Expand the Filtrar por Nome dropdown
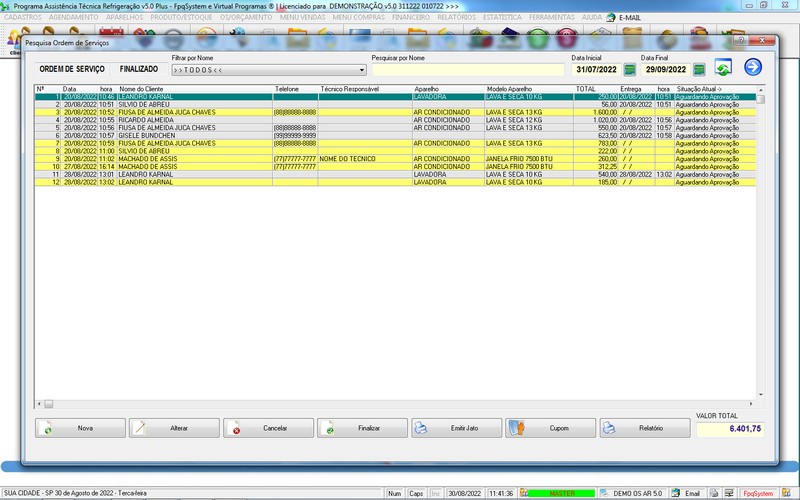 pyautogui.click(x=362, y=71)
